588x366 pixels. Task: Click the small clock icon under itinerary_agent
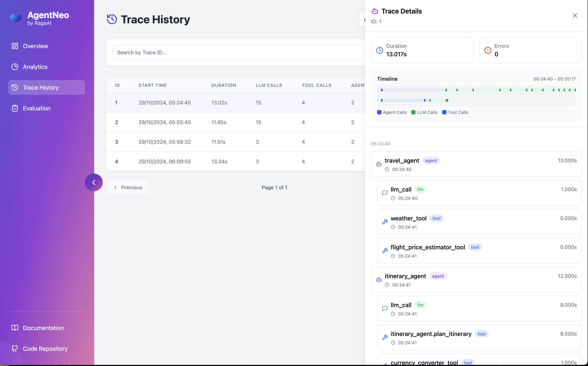pos(387,285)
